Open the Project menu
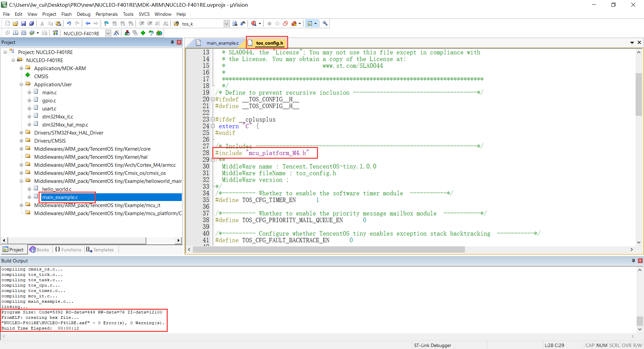644x349 pixels. coord(49,14)
